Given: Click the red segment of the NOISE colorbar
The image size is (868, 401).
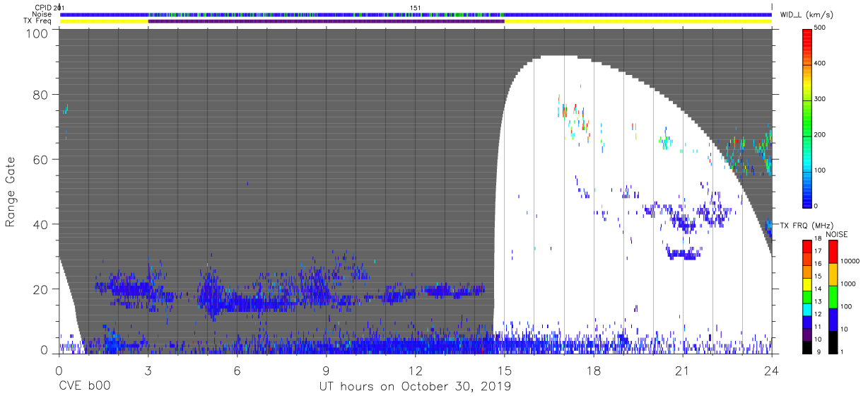Looking at the screenshot, I should [832, 252].
